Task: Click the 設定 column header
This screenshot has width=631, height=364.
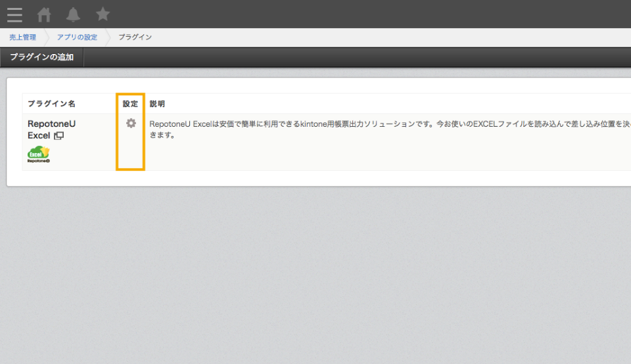Action: pos(130,104)
